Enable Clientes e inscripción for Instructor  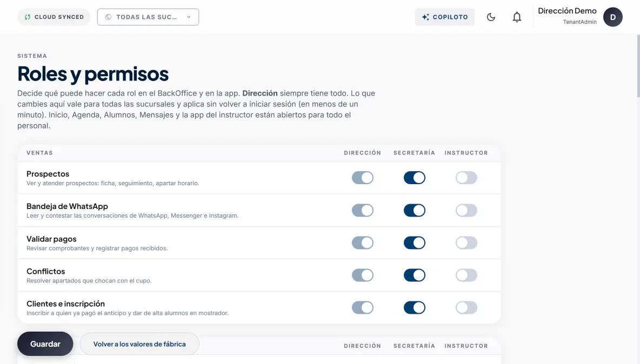pos(466,308)
